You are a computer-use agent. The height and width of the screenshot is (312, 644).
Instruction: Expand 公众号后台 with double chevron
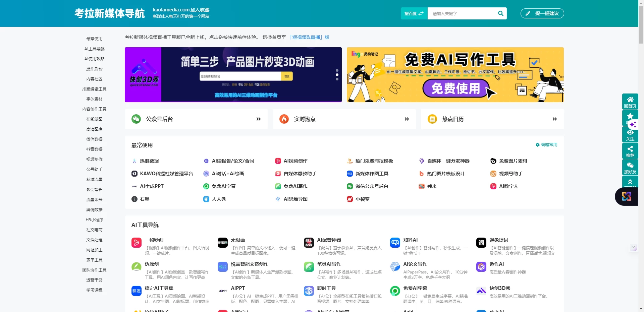[x=258, y=119]
